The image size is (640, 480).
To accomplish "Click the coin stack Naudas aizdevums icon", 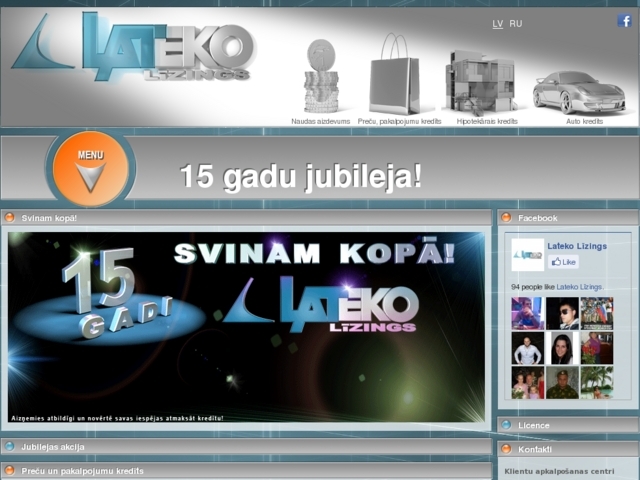I will [321, 76].
